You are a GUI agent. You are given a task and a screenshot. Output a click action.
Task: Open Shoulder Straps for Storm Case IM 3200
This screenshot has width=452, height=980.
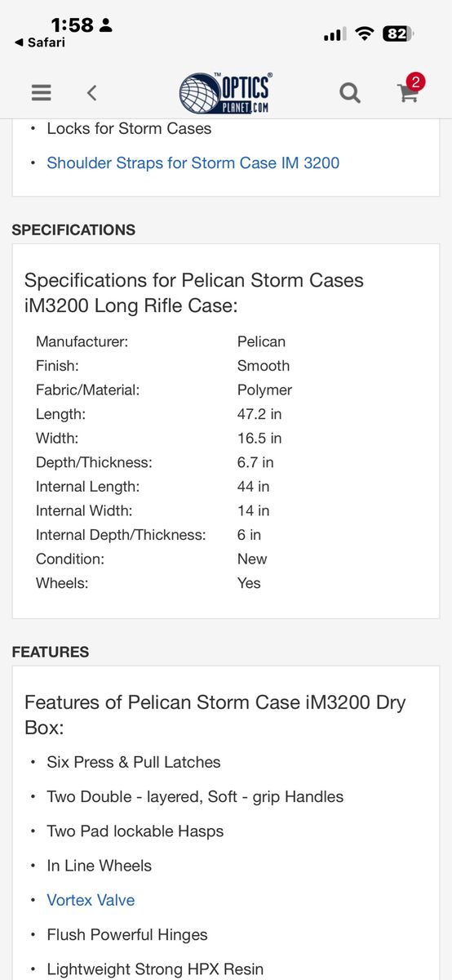pos(193,163)
